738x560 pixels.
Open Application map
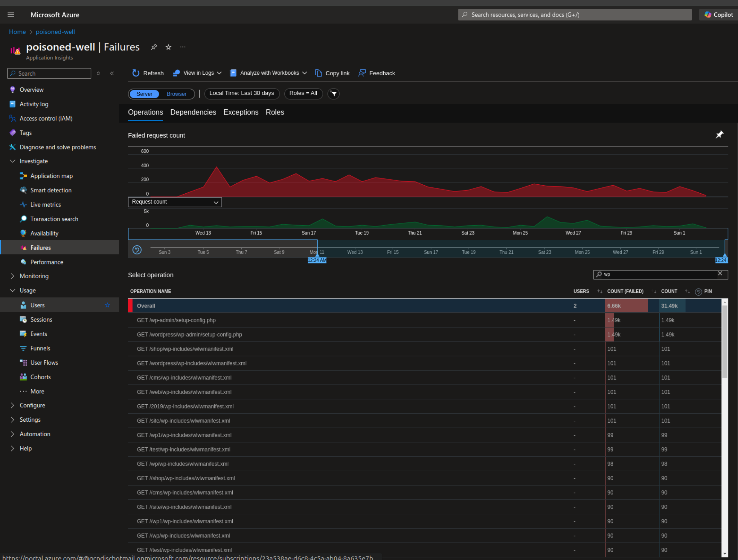(x=51, y=176)
